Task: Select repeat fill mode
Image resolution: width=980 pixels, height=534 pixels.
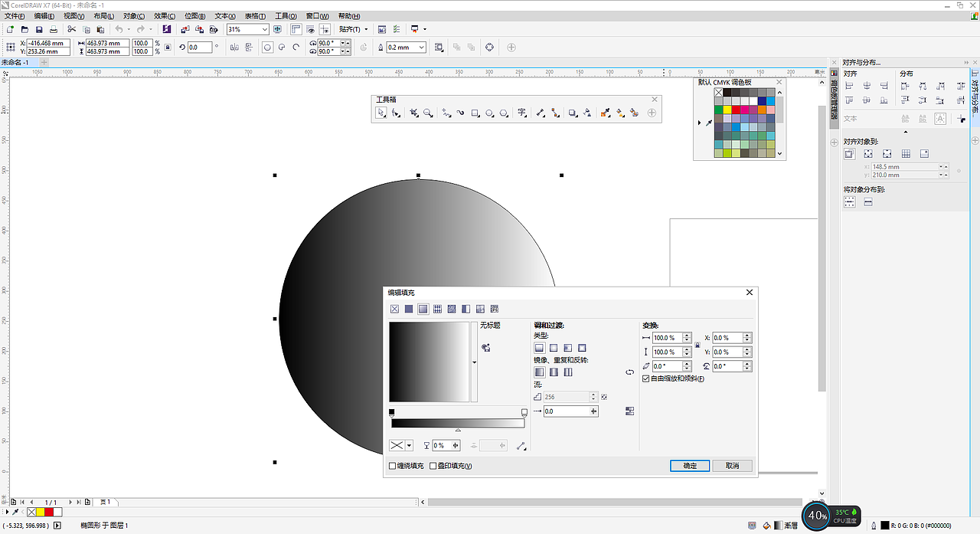Action: tap(567, 372)
